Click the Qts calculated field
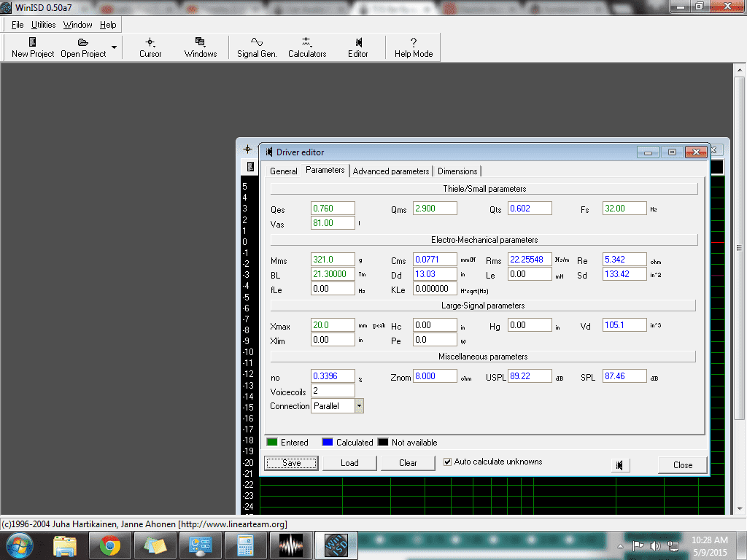 530,209
